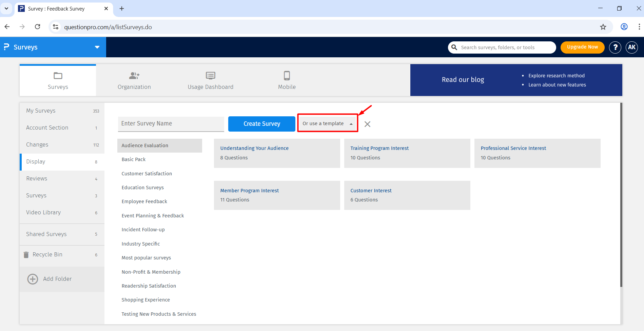This screenshot has width=644, height=331.
Task: Select the Customer Satisfaction template category
Action: click(x=160, y=174)
